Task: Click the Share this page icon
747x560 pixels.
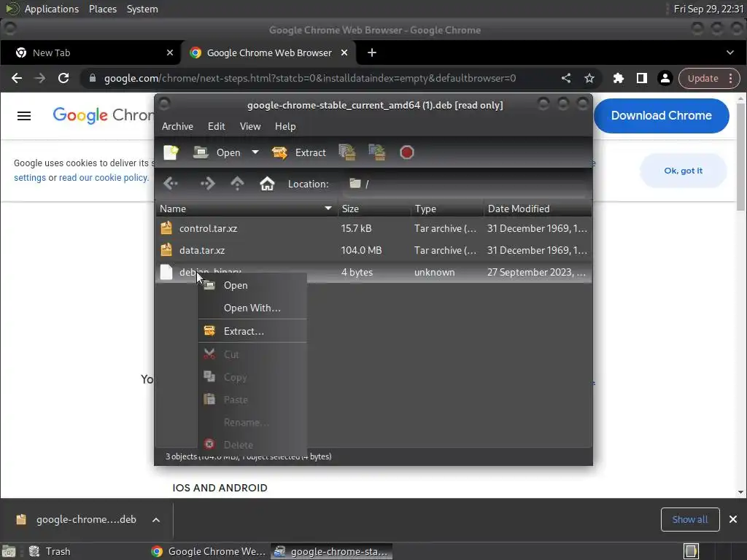Action: coord(566,78)
